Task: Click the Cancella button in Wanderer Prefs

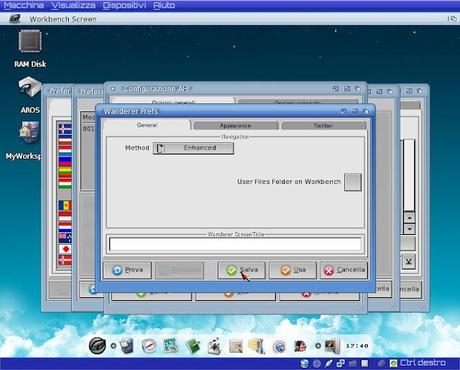Action: click(x=344, y=270)
